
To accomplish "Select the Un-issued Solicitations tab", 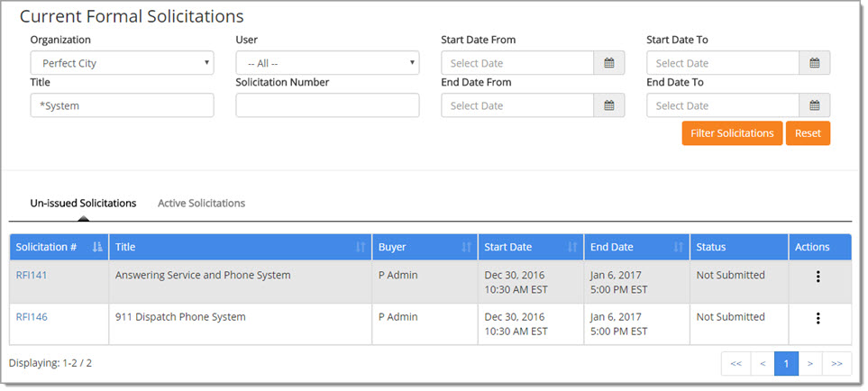I will (x=83, y=204).
